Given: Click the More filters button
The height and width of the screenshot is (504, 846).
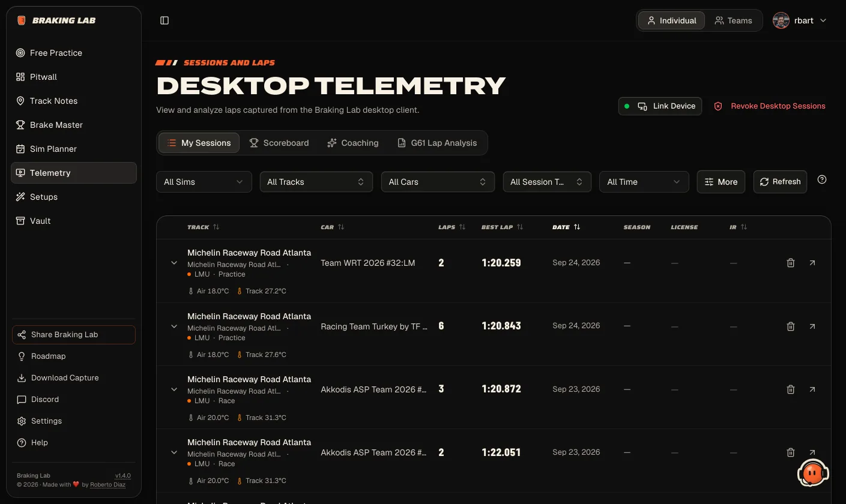Looking at the screenshot, I should (721, 182).
